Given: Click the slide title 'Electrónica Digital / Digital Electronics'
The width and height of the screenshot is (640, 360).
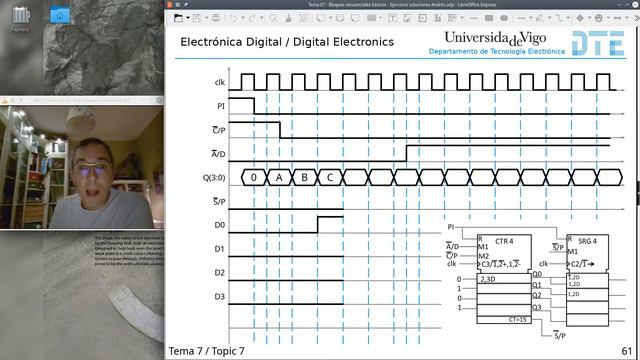Looking at the screenshot, I should pos(287,42).
